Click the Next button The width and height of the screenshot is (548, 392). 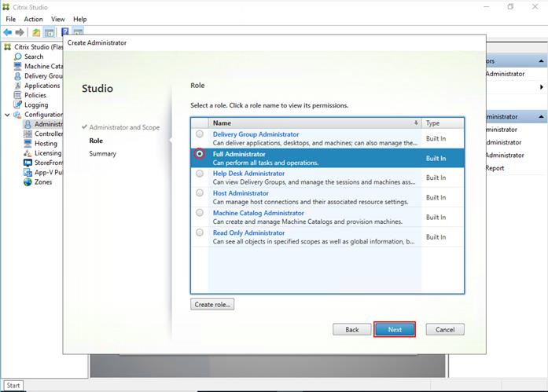pos(395,329)
